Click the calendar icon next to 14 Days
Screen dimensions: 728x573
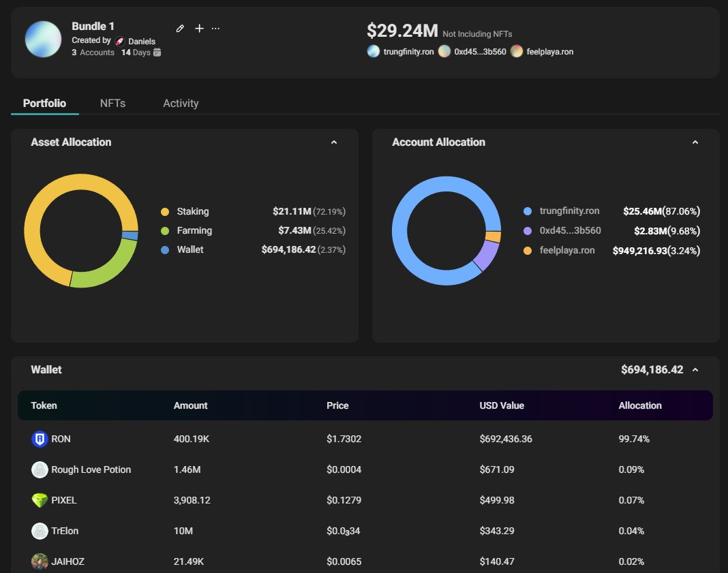tap(157, 52)
